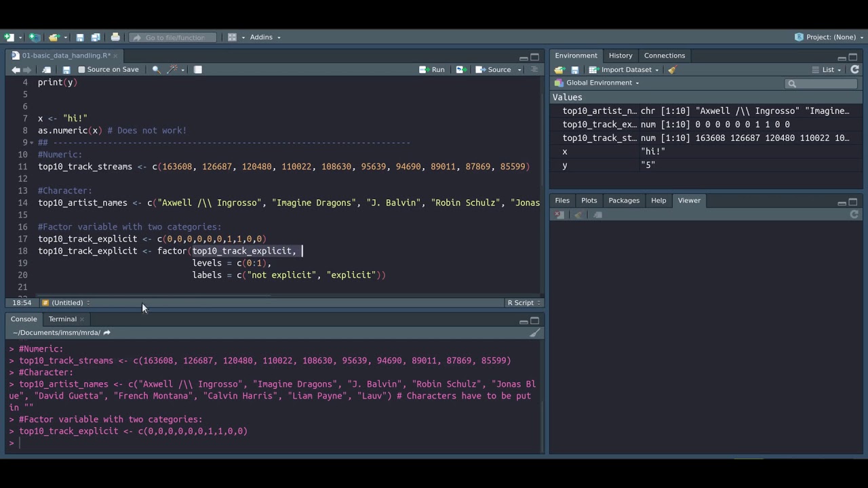
Task: Close the 01-basic_data_handling.R tab
Action: pyautogui.click(x=115, y=56)
